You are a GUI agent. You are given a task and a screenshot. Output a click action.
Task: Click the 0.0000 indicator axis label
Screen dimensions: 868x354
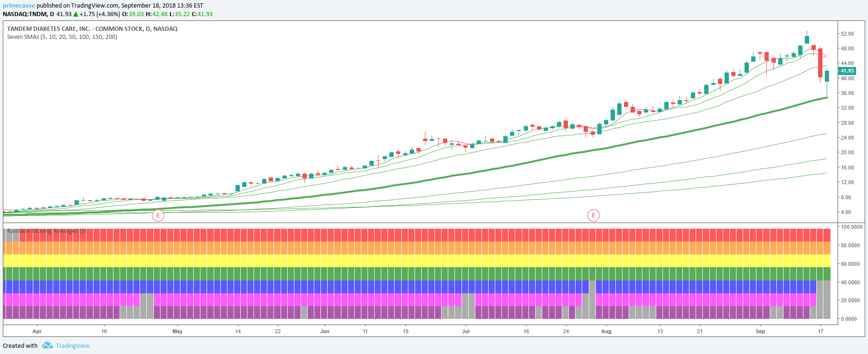tap(849, 319)
